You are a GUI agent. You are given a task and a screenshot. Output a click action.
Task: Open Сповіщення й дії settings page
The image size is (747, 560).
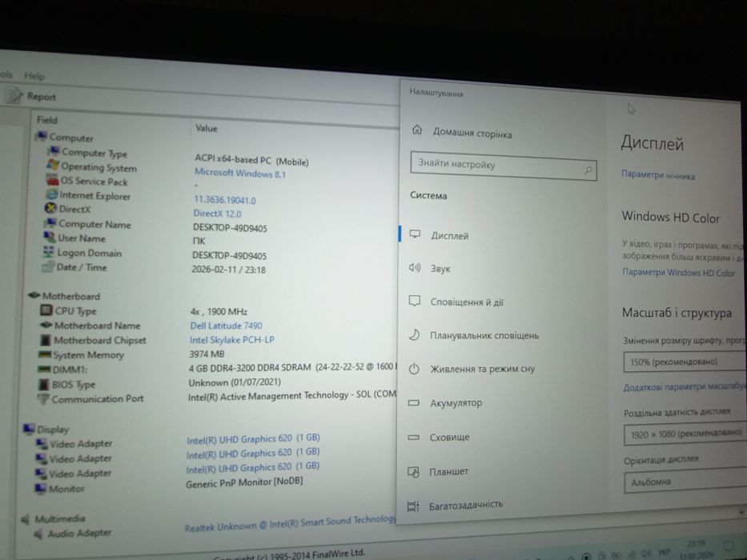456,302
